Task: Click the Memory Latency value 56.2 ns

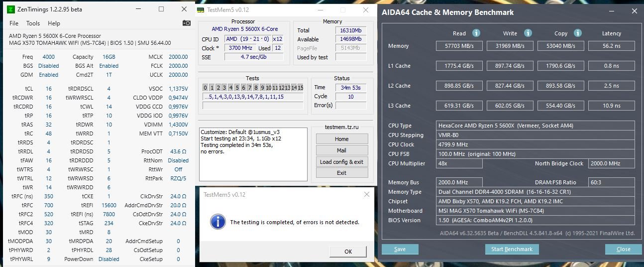Action: pos(611,46)
